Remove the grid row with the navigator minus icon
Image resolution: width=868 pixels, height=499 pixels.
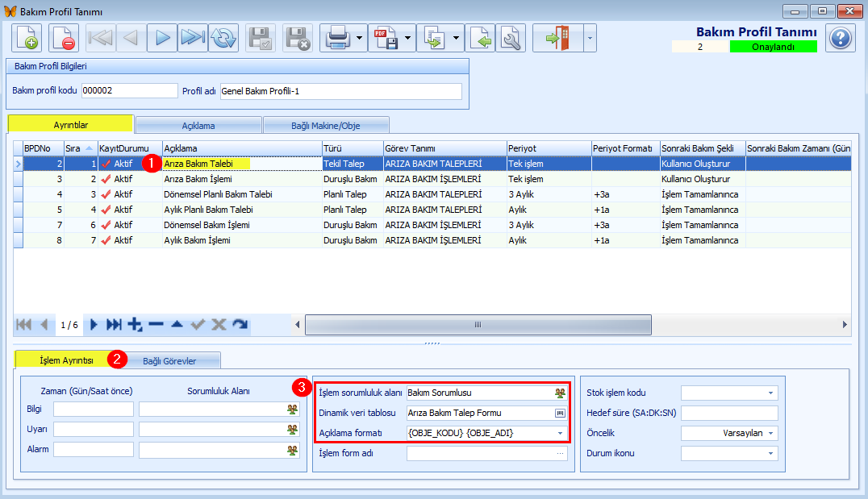point(156,325)
